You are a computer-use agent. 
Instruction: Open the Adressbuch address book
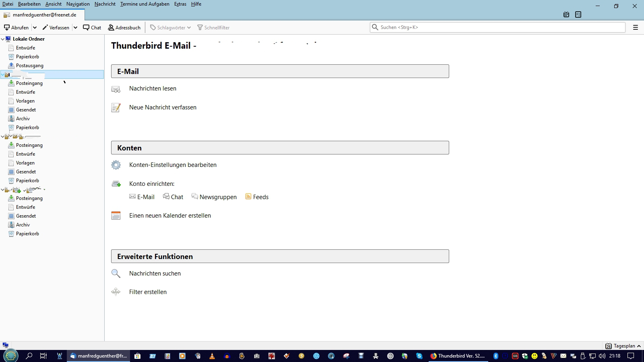pos(124,27)
